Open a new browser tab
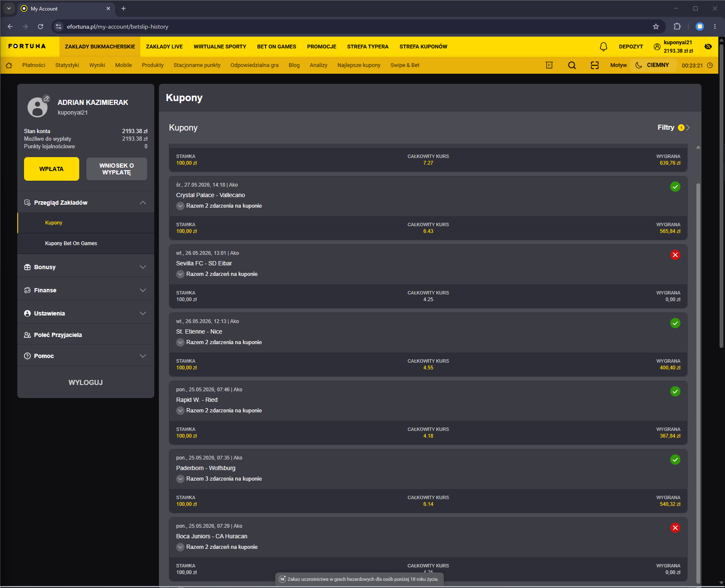Screen dimensions: 725x588 [124, 8]
